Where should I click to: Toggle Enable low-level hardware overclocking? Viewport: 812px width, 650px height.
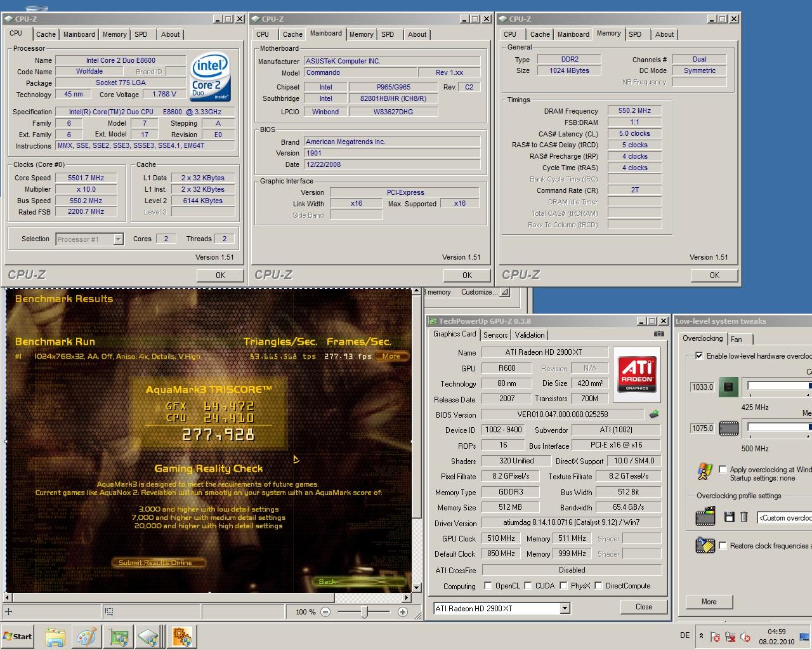tap(699, 355)
